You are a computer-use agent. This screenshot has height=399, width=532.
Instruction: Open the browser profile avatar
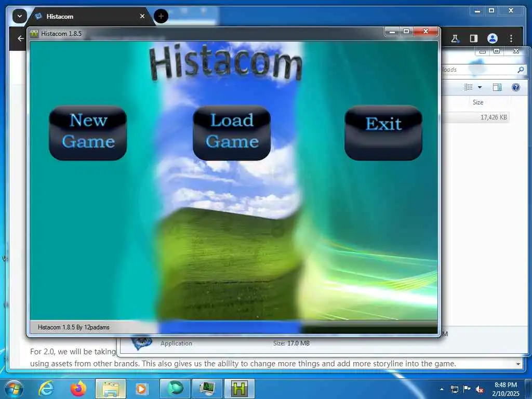click(493, 38)
